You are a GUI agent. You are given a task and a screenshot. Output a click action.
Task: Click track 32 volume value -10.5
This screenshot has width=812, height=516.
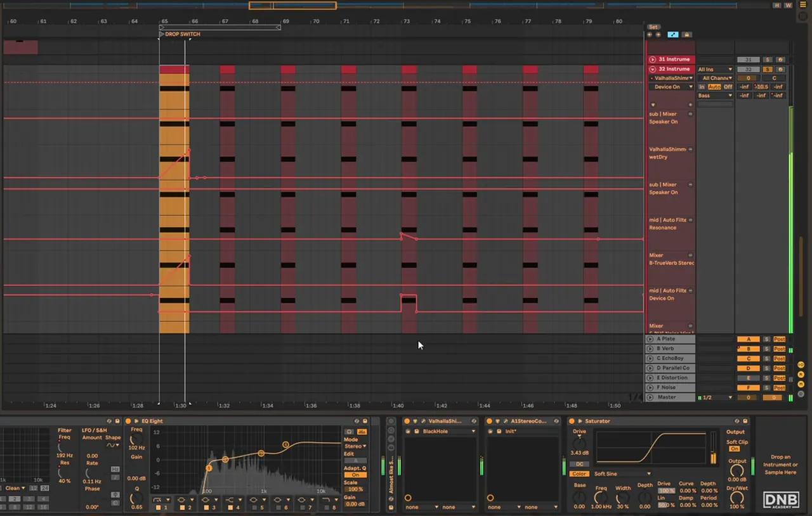761,87
